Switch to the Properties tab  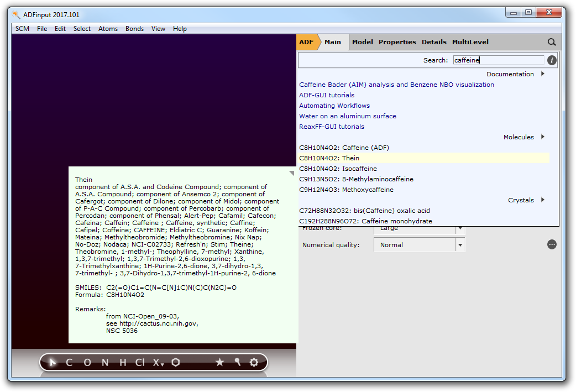[x=397, y=42]
